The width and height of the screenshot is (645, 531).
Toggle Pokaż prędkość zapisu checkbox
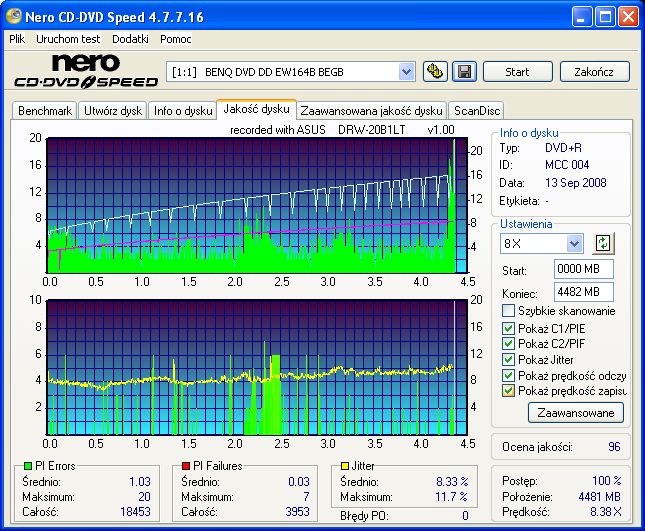pyautogui.click(x=508, y=391)
